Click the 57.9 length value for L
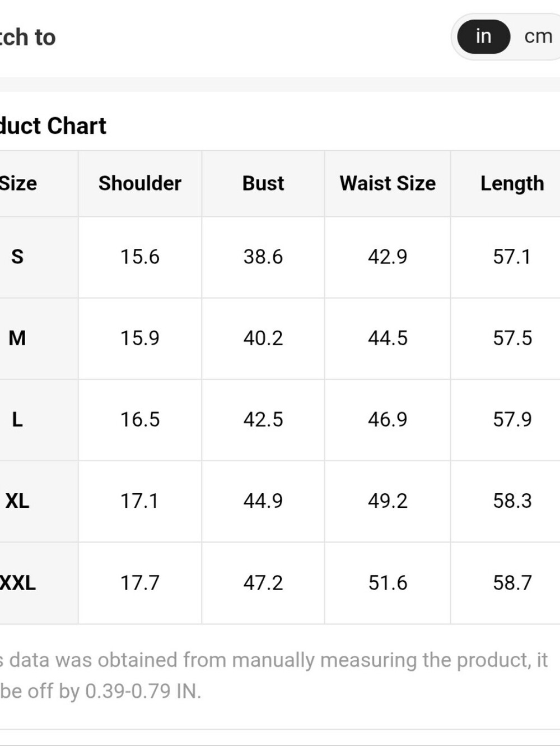This screenshot has height=746, width=560. [512, 419]
